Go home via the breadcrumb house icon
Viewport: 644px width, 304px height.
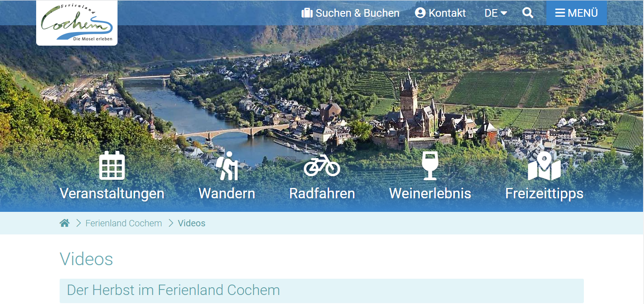click(65, 223)
